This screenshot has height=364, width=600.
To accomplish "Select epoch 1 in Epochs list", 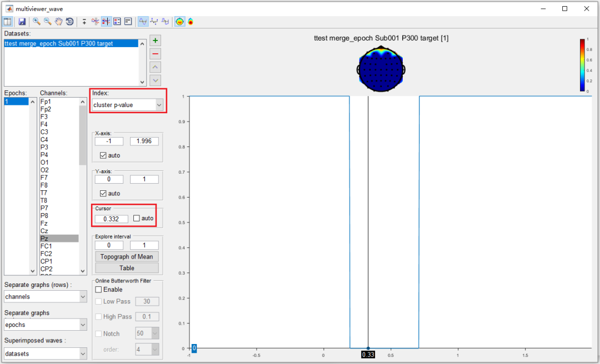I will (17, 102).
